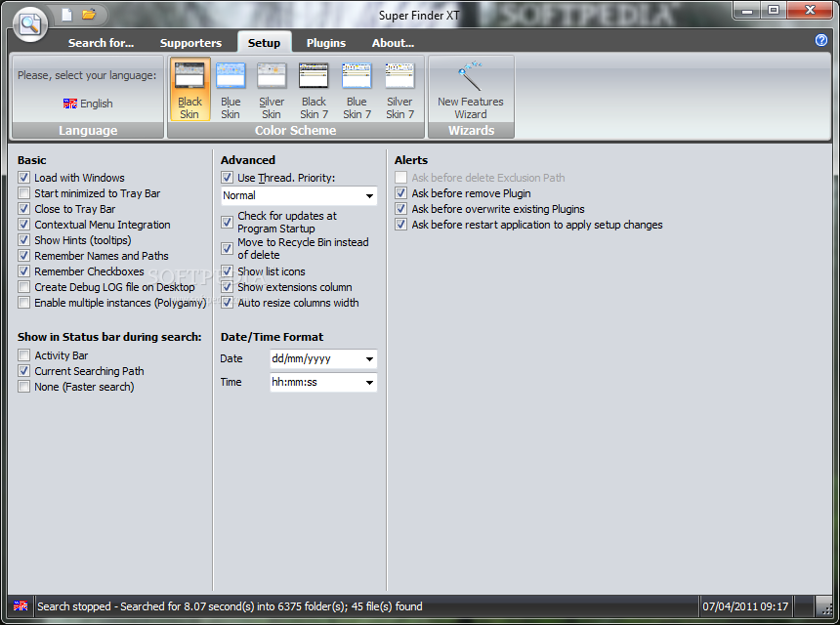
Task: Disable Auto resize columns width
Action: point(228,302)
